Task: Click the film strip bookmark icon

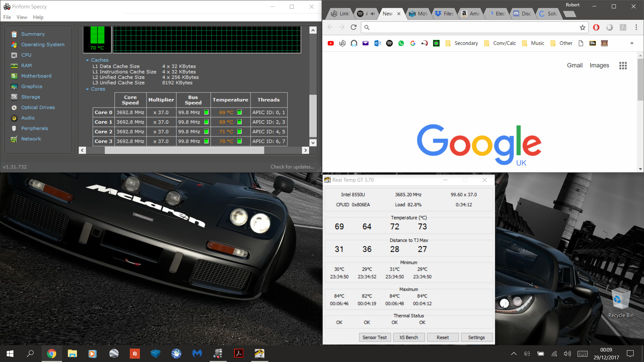Action: pyautogui.click(x=604, y=43)
